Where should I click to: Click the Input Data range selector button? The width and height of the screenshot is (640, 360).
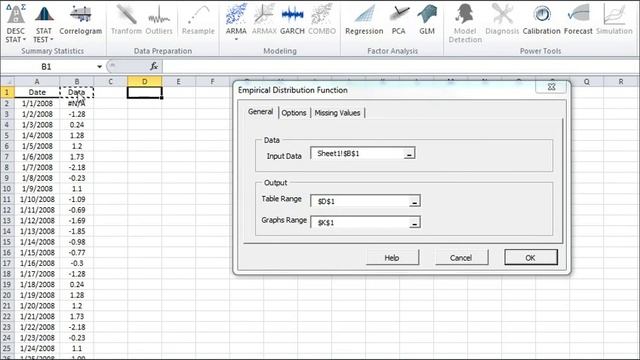click(409, 153)
